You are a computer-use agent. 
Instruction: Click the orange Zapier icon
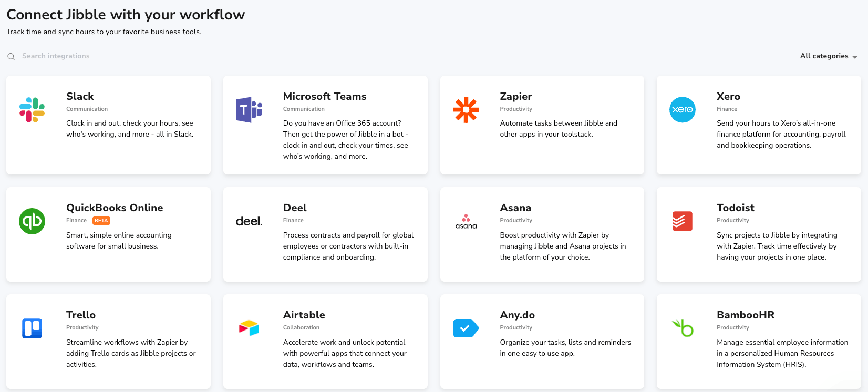click(466, 109)
